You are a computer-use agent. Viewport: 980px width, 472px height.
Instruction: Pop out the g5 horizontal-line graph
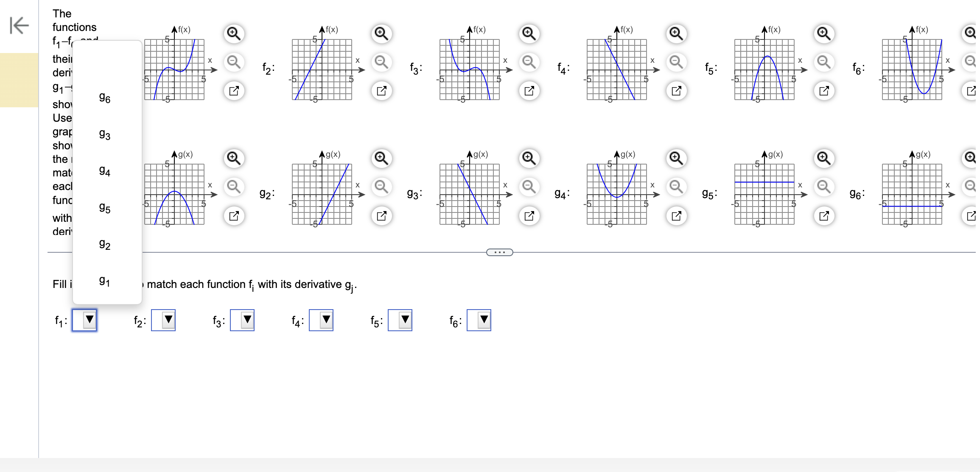(x=823, y=216)
